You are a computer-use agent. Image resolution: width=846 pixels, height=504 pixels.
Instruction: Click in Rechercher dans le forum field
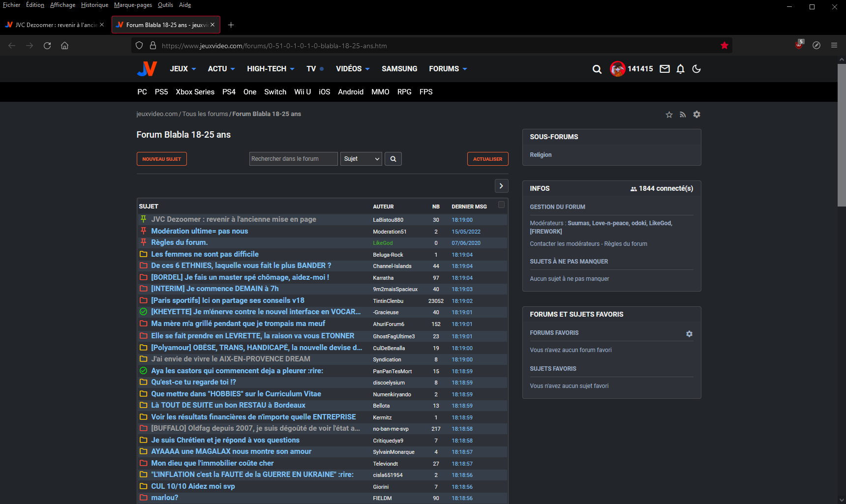(x=294, y=159)
